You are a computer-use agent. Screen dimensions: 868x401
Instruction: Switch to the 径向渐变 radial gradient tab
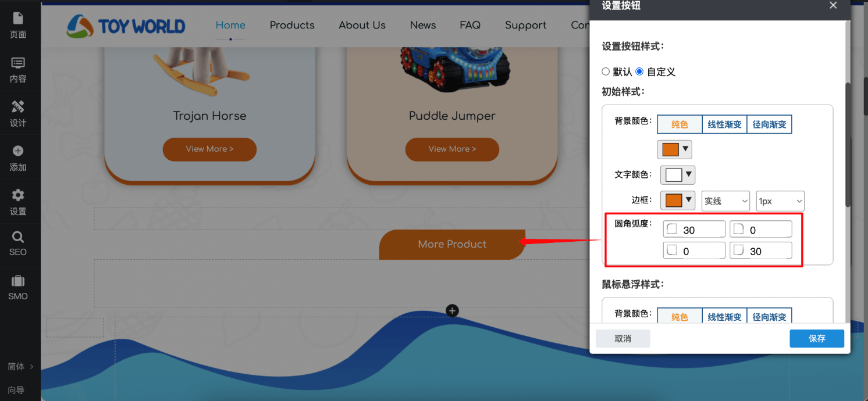(x=769, y=124)
